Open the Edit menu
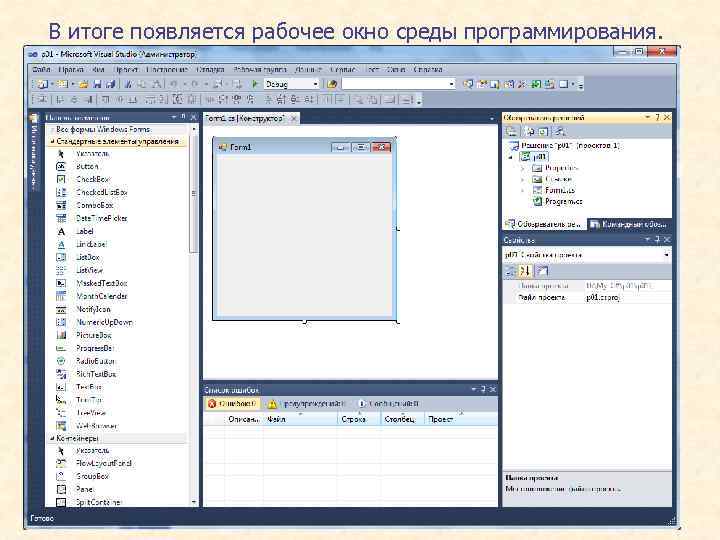Image resolution: width=720 pixels, height=540 pixels. coord(71,69)
